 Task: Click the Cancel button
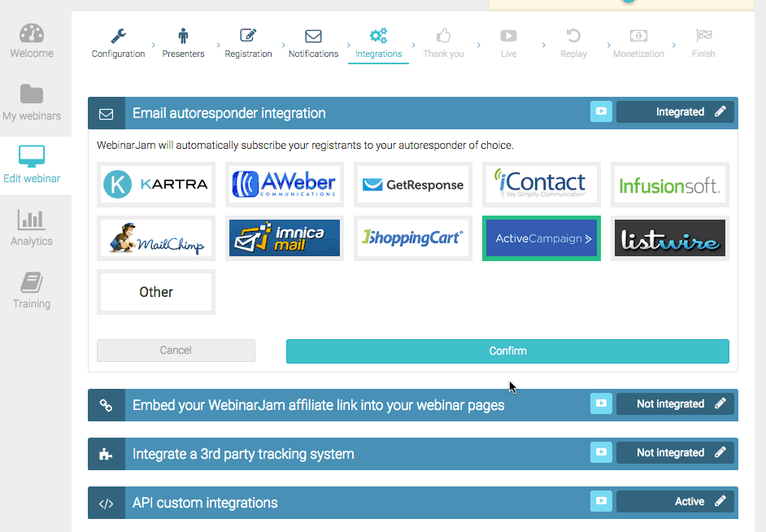tap(176, 351)
